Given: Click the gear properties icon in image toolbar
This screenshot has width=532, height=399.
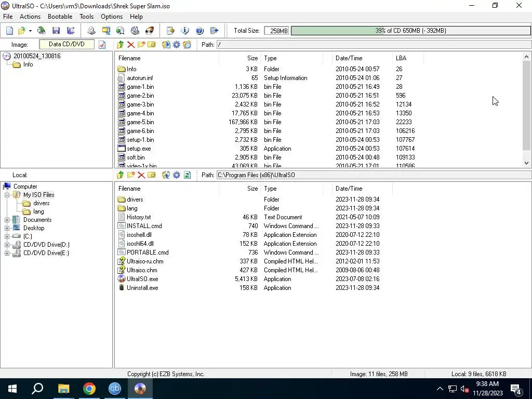Looking at the screenshot, I should click(177, 45).
